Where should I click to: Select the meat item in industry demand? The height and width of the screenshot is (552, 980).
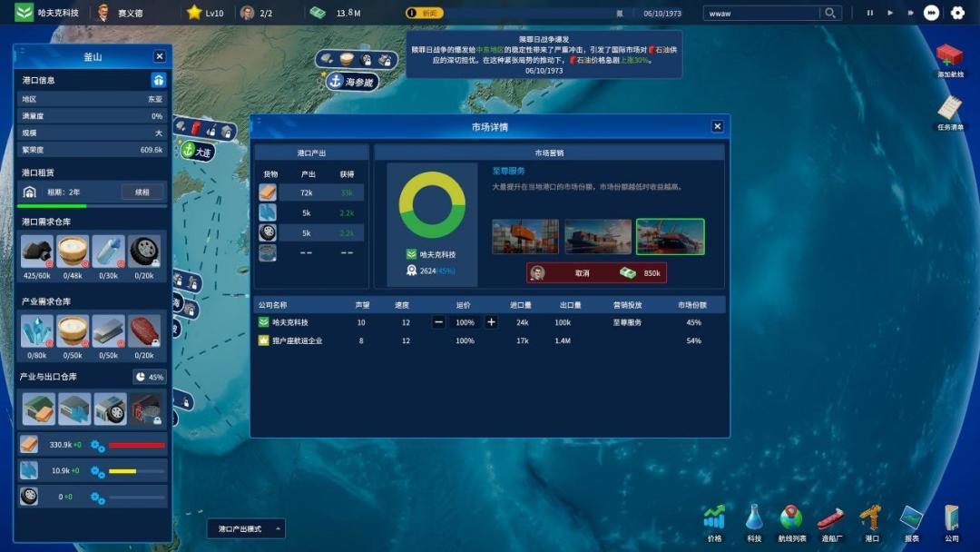point(144,330)
